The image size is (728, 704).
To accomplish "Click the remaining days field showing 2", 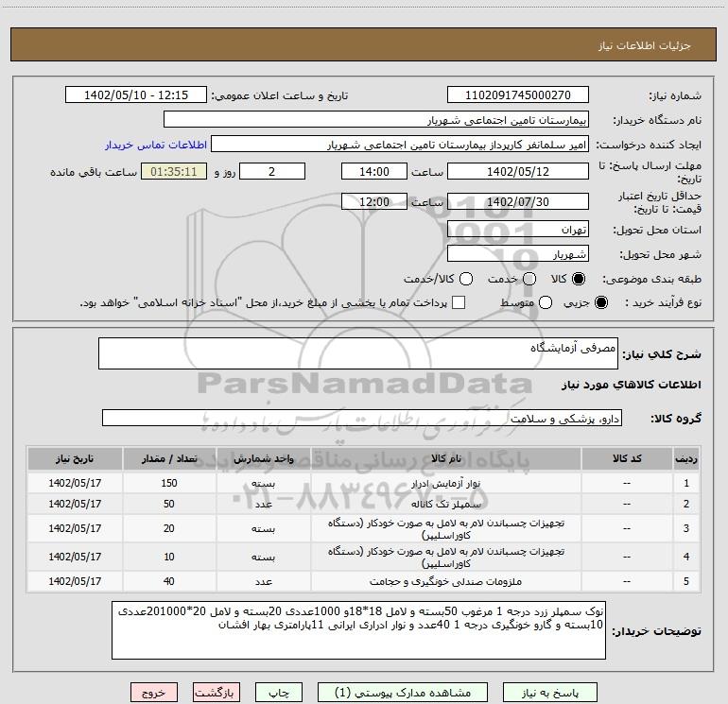I will click(x=272, y=171).
